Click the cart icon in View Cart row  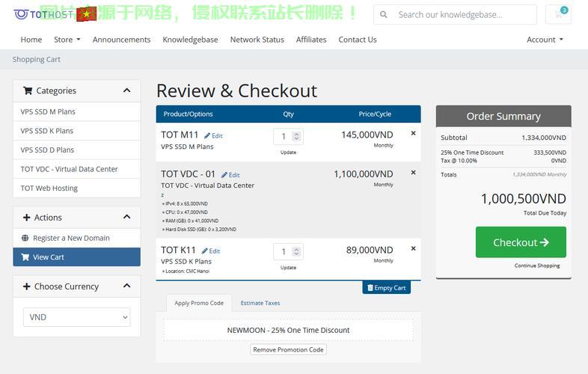tap(25, 257)
